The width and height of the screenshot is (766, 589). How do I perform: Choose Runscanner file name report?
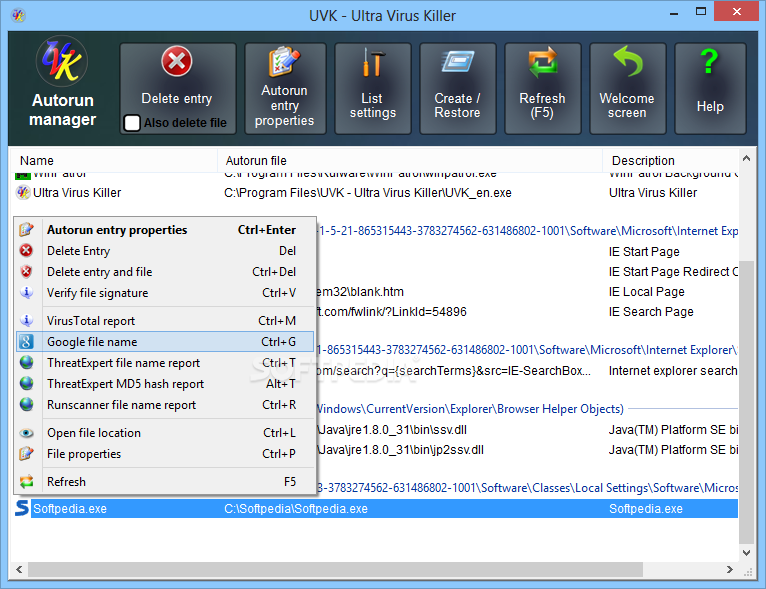click(x=166, y=404)
